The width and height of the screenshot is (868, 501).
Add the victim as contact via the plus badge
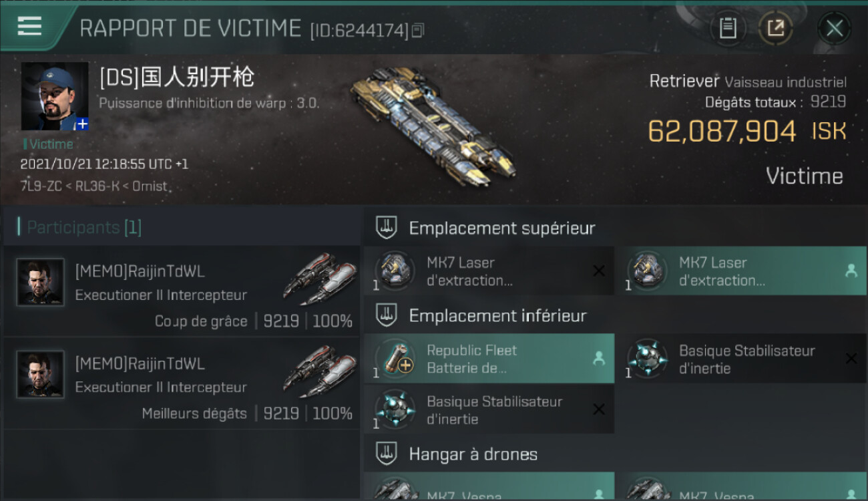click(x=82, y=124)
